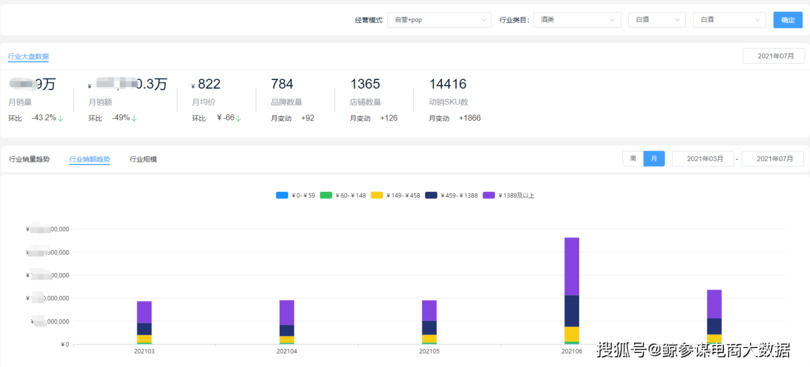Click the green down arrow beside -43.2%

(60, 118)
